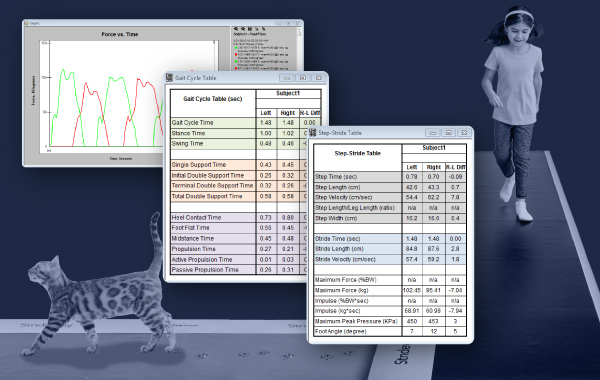Close the Gait Cycle Table window
The image size is (600, 380).
pos(319,78)
